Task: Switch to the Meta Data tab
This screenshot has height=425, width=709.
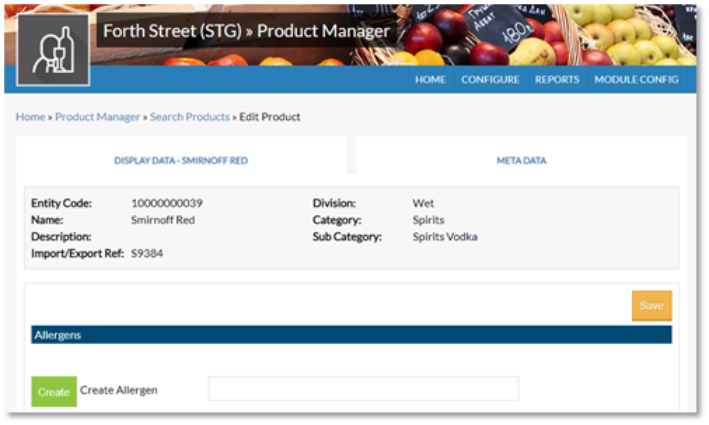Action: (x=521, y=160)
